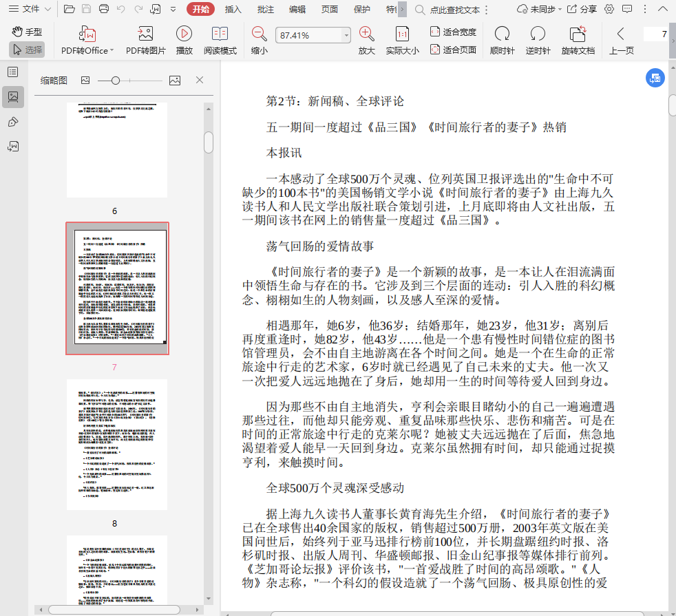Screen dimensions: 676x616
Task: Open the signature panel icon in sidebar
Action: pos(13,147)
